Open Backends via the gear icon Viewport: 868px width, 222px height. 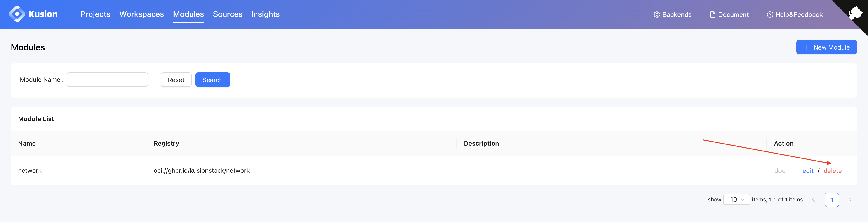pos(656,14)
